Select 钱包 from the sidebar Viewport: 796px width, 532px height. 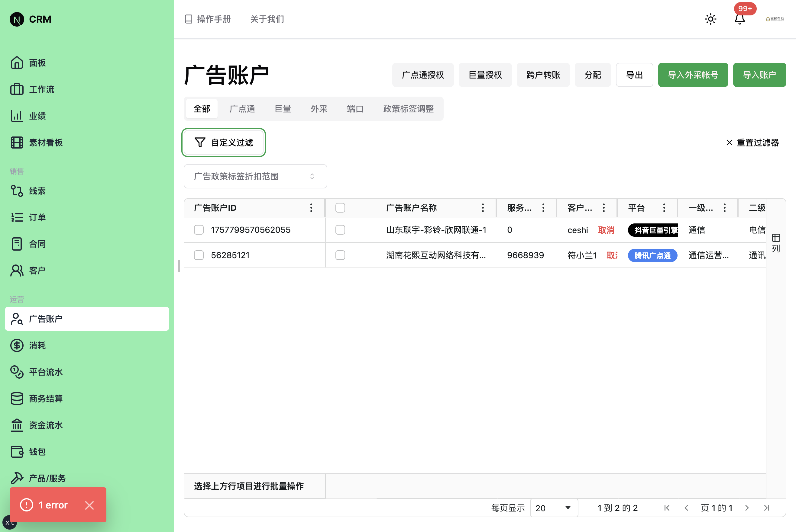[37, 452]
